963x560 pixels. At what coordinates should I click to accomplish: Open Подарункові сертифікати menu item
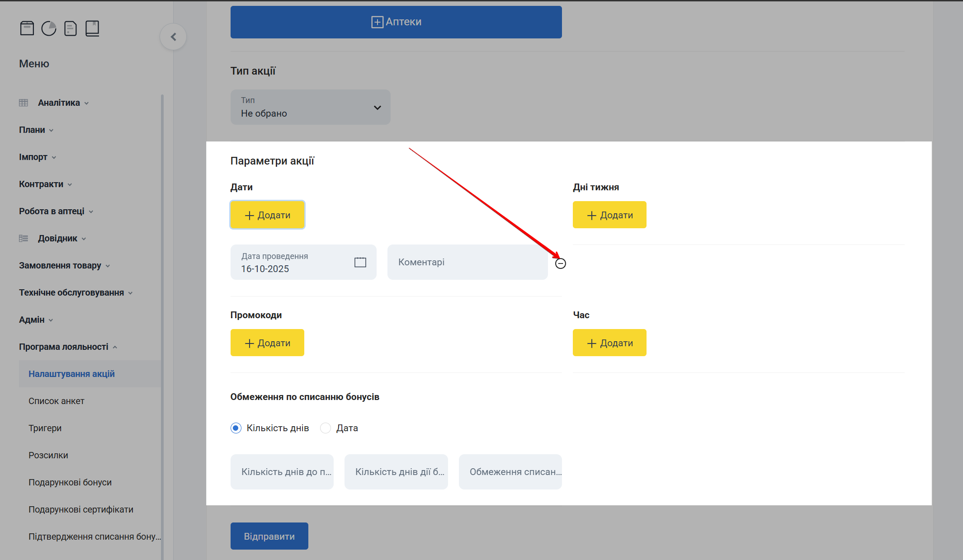(81, 509)
